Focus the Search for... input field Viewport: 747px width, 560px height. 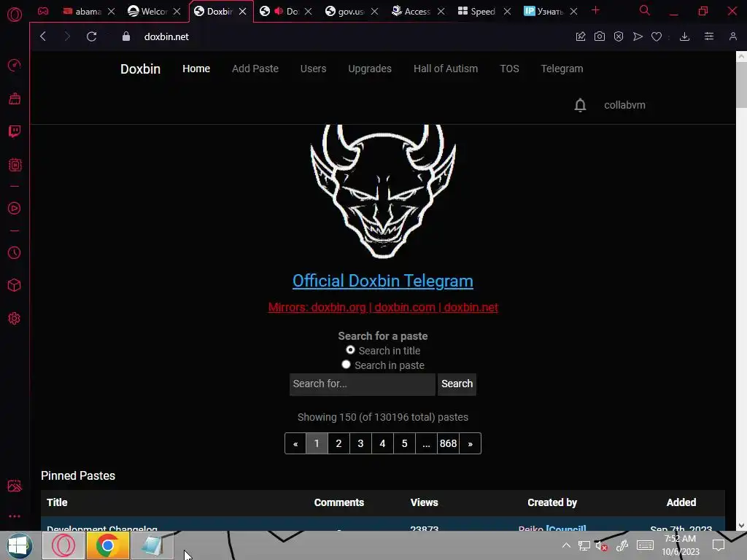[x=362, y=384]
